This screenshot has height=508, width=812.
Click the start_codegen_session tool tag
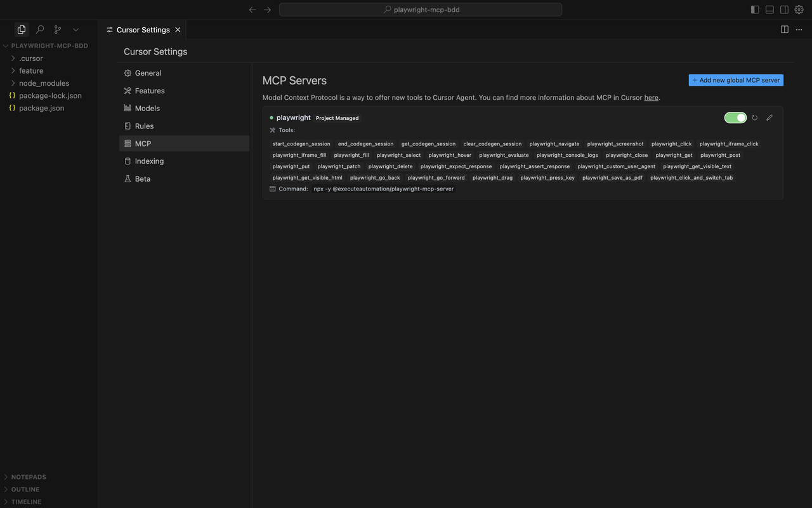(x=301, y=144)
